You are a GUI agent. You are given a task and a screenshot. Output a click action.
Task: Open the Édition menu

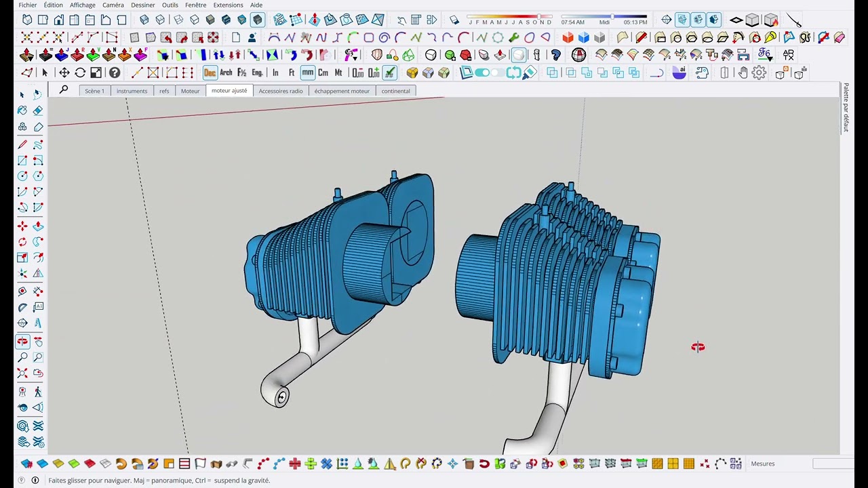click(x=53, y=5)
